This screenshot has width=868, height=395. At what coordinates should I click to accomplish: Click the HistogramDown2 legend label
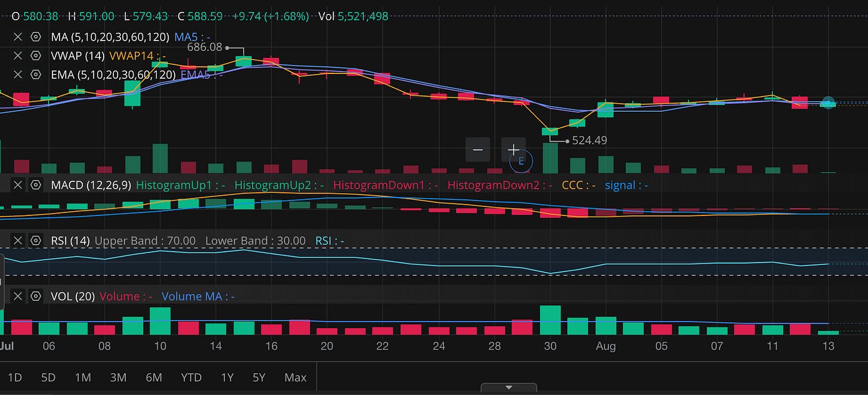[500, 185]
